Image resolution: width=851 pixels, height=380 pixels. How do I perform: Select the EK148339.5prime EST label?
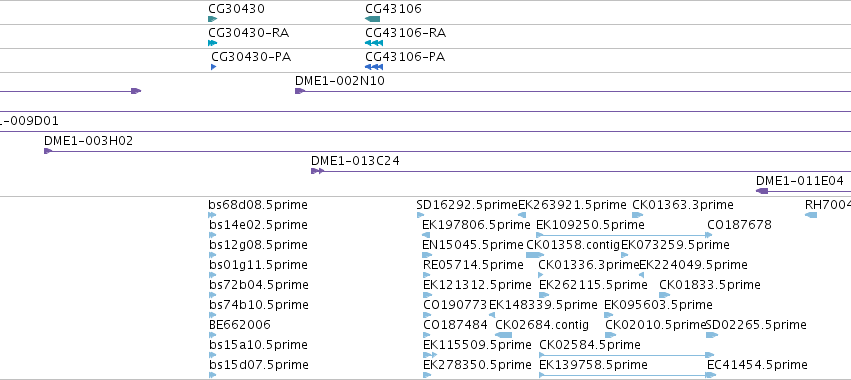tap(543, 305)
